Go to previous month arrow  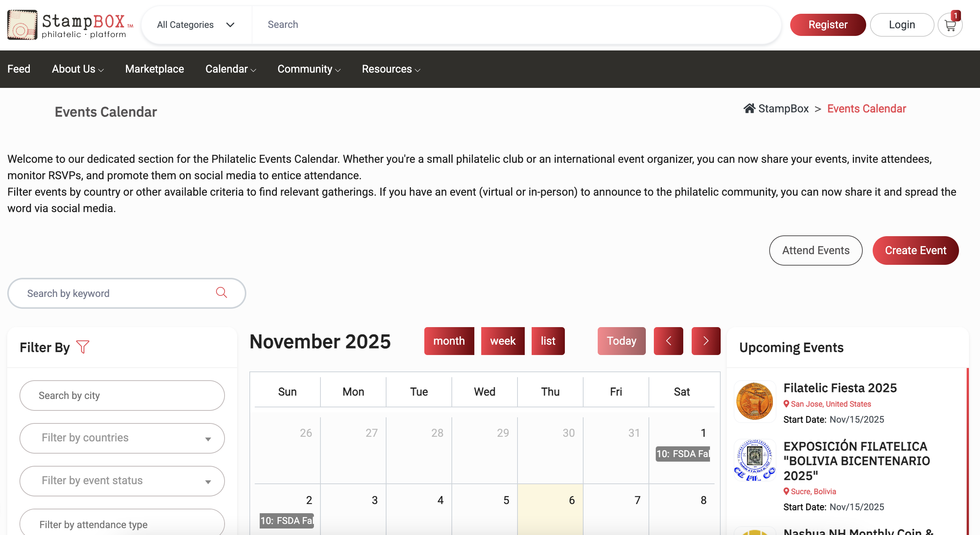click(668, 341)
